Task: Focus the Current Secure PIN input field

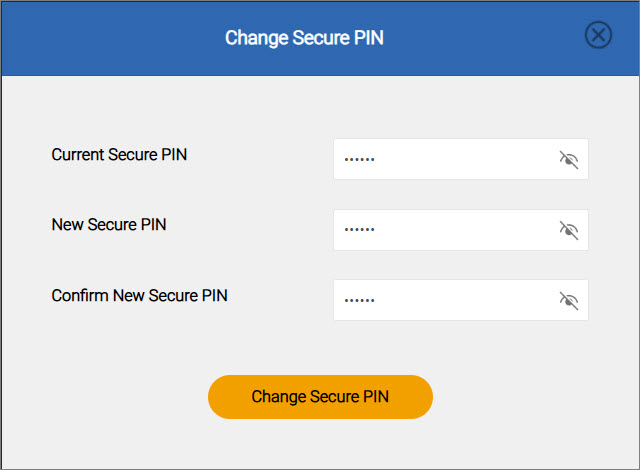Action: click(461, 159)
